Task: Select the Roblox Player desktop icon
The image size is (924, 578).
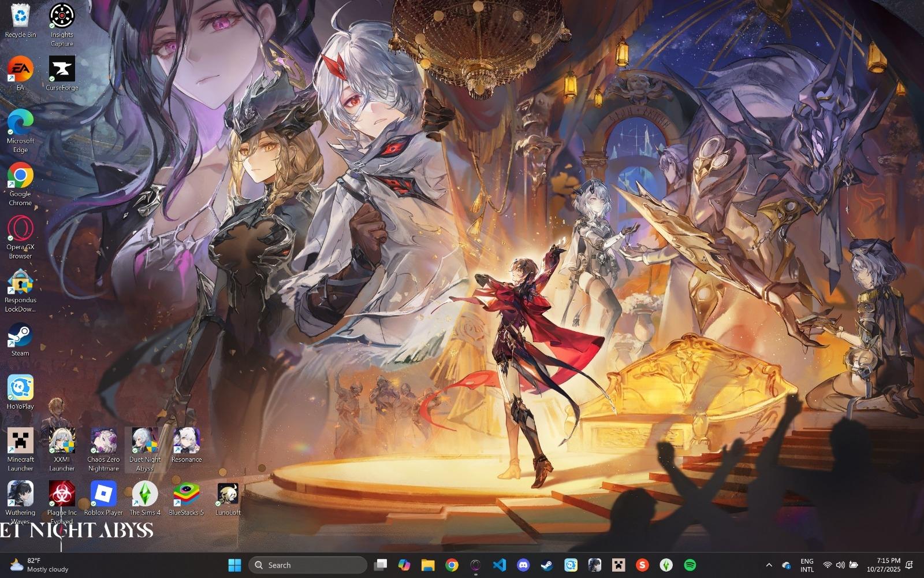Action: pos(103,498)
